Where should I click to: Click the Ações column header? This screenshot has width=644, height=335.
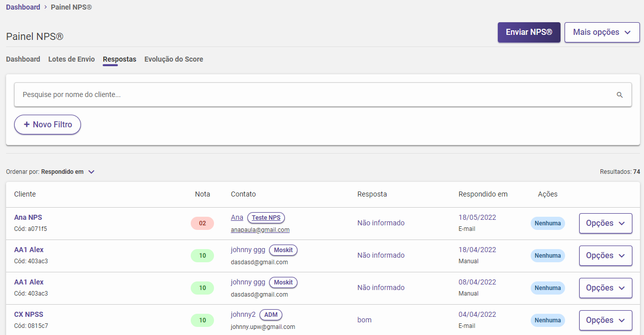(548, 194)
